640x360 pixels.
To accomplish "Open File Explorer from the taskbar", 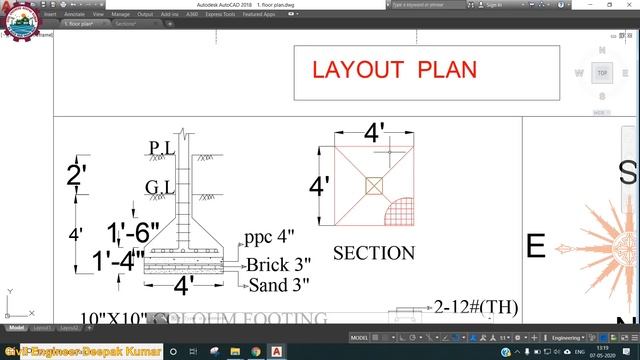I will [x=235, y=351].
